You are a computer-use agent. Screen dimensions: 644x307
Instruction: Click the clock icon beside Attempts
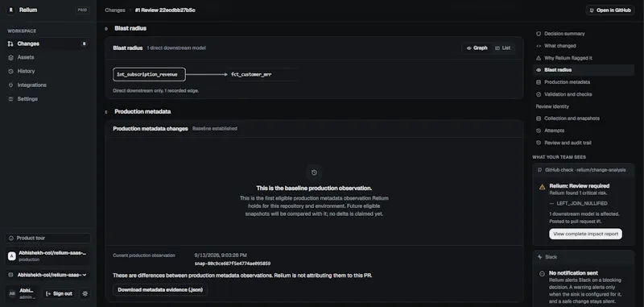pos(539,131)
